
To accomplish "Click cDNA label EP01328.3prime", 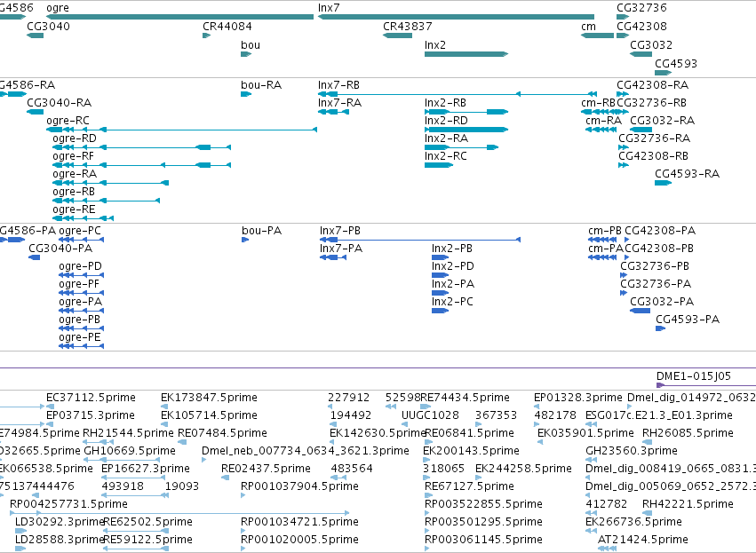I will pyautogui.click(x=578, y=398).
